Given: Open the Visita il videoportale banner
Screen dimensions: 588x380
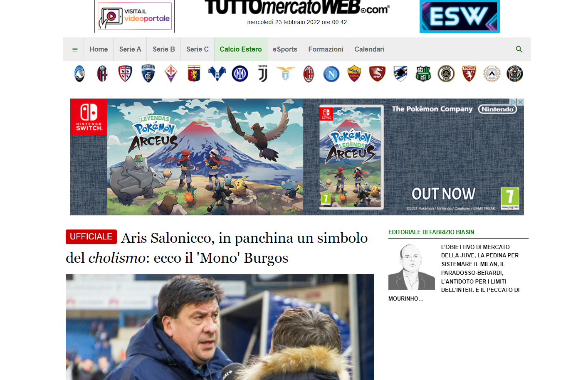Looking at the screenshot, I should (x=134, y=16).
